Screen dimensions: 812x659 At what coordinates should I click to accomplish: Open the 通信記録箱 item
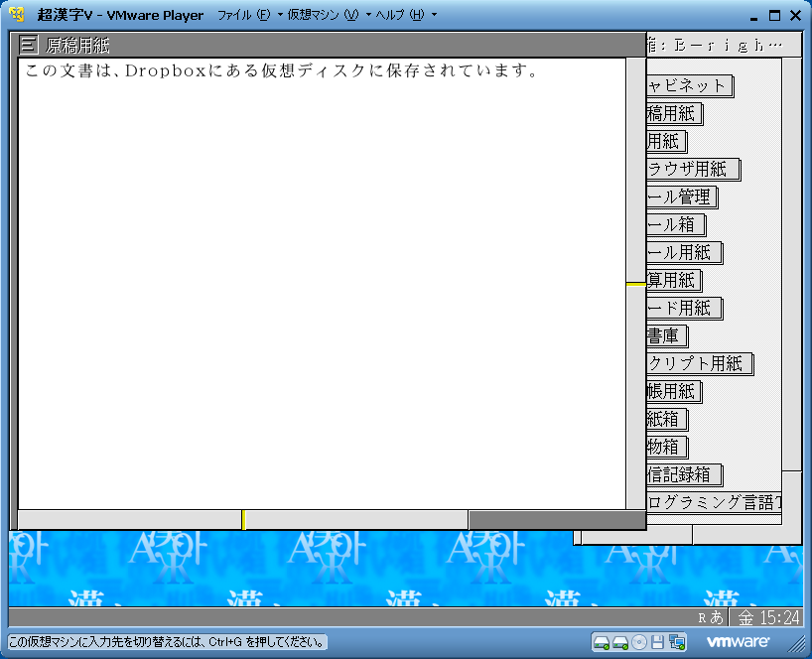coord(684,475)
